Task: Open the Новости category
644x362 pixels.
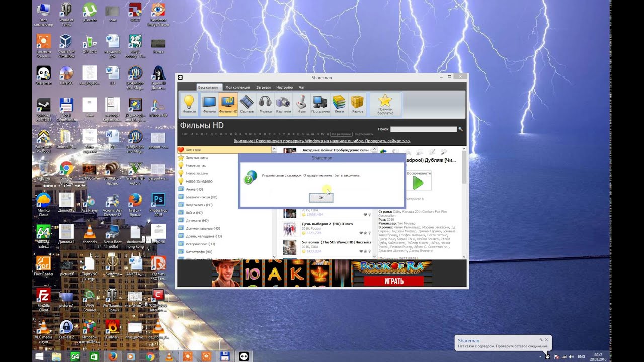Action: 189,104
